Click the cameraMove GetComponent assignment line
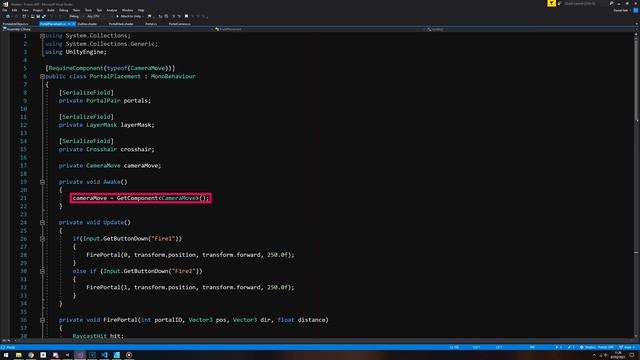Viewport: 640px width, 360px height. point(140,198)
